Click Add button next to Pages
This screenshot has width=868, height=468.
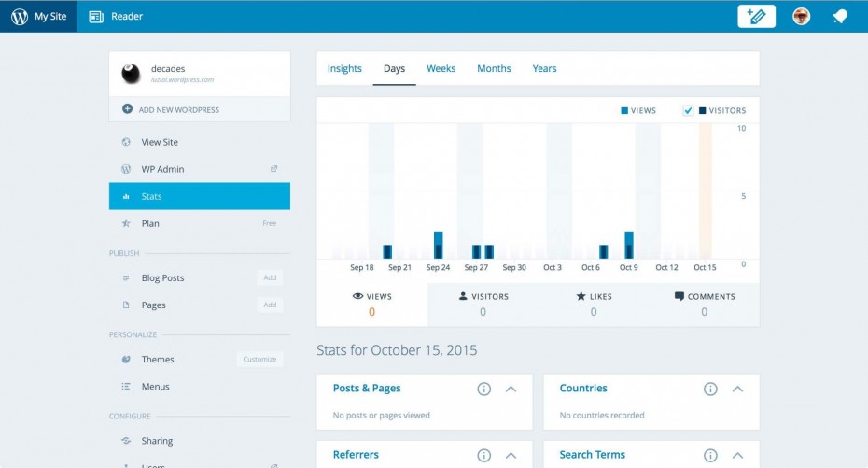[270, 305]
